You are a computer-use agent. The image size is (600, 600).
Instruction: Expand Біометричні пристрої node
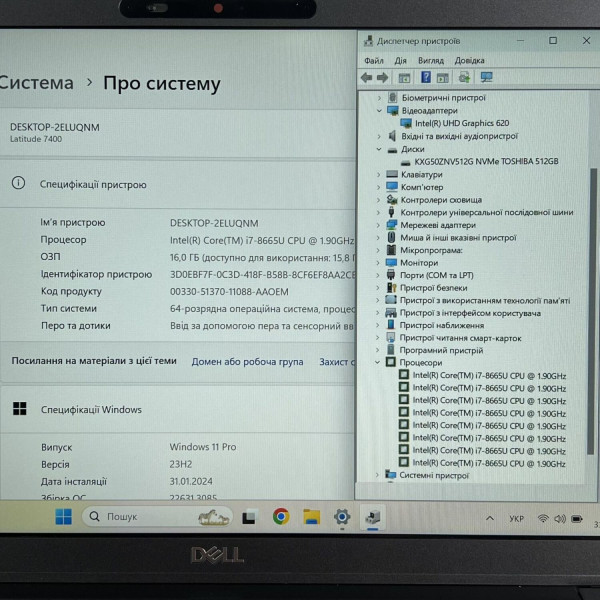pyautogui.click(x=379, y=98)
